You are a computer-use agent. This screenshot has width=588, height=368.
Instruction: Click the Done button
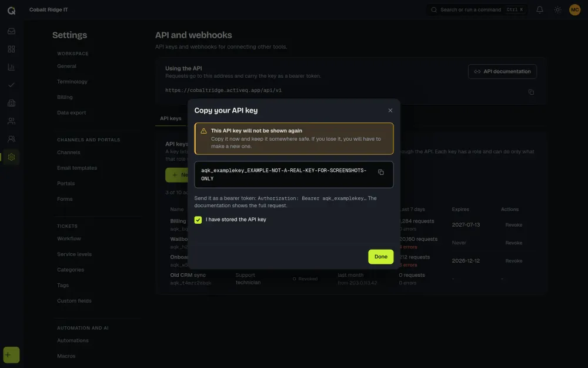pyautogui.click(x=380, y=257)
